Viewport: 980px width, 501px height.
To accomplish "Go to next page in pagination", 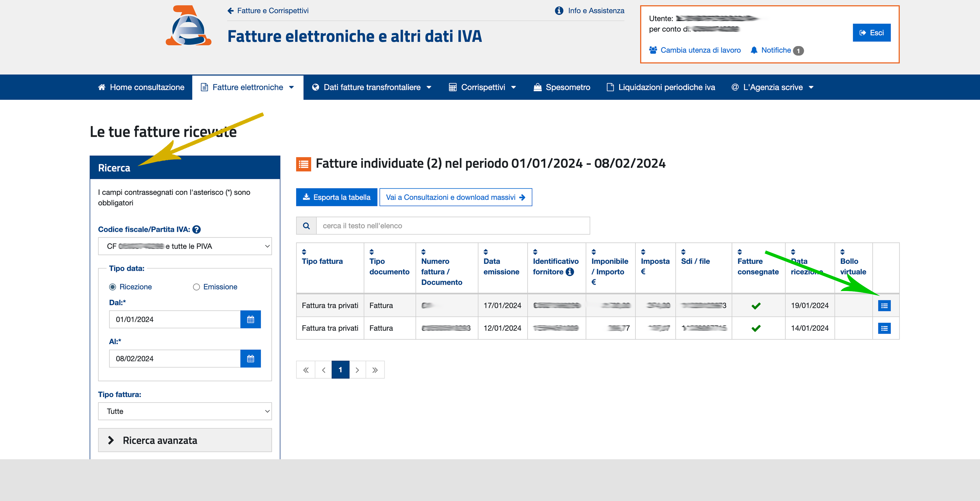I will click(357, 370).
